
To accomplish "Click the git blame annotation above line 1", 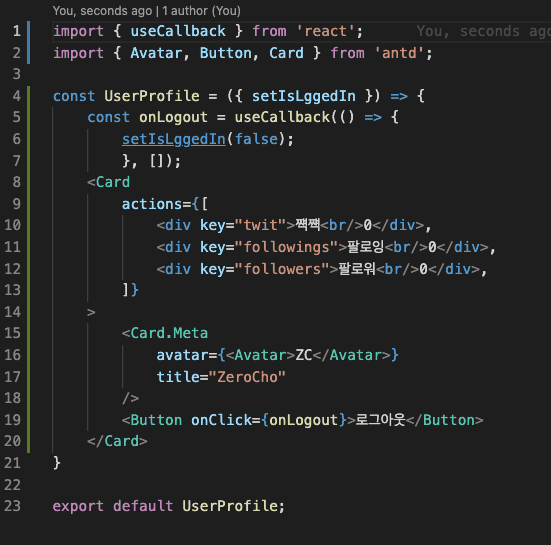I will [147, 11].
